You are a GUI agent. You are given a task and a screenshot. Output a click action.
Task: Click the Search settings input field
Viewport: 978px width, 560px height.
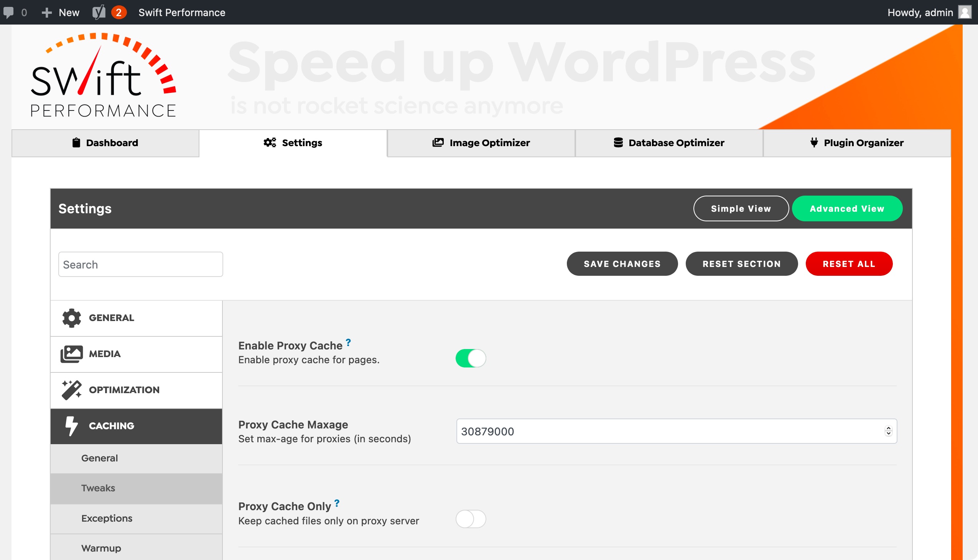pos(141,265)
